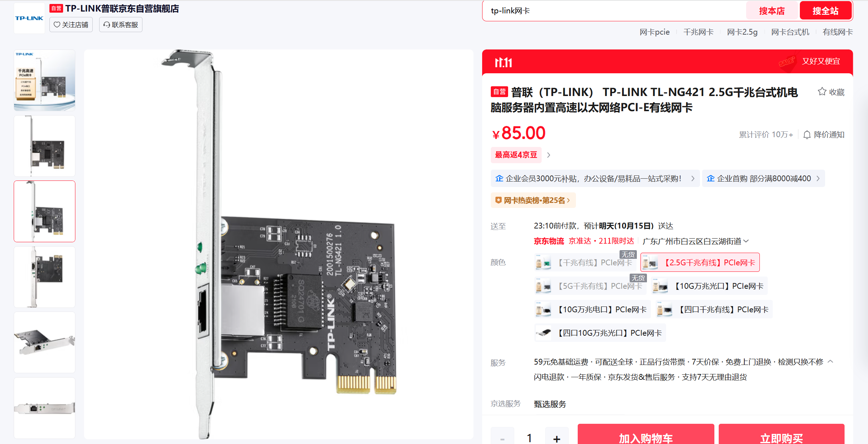
Task: Click the headset customer service icon
Action: (107, 25)
